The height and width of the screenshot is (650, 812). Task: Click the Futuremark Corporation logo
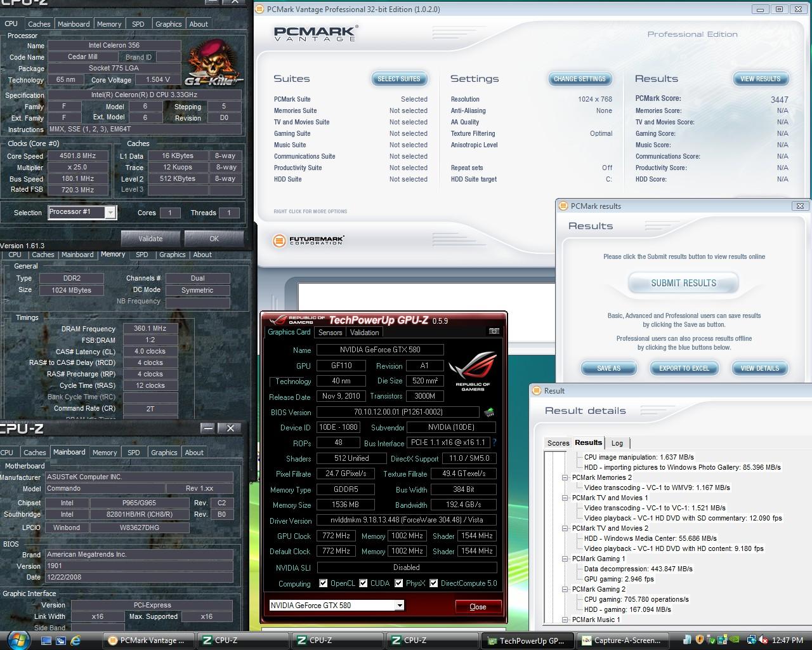pos(308,241)
